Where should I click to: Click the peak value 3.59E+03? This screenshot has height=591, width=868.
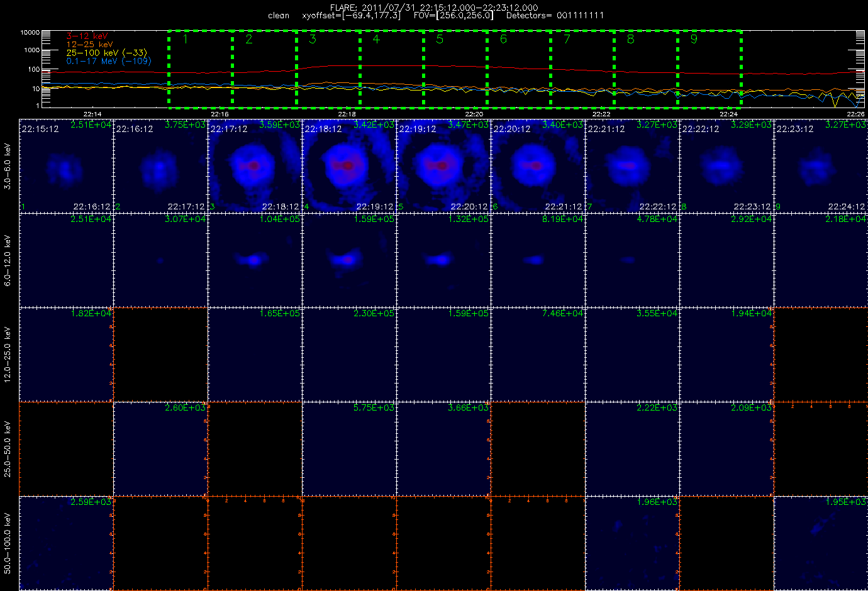(x=279, y=125)
